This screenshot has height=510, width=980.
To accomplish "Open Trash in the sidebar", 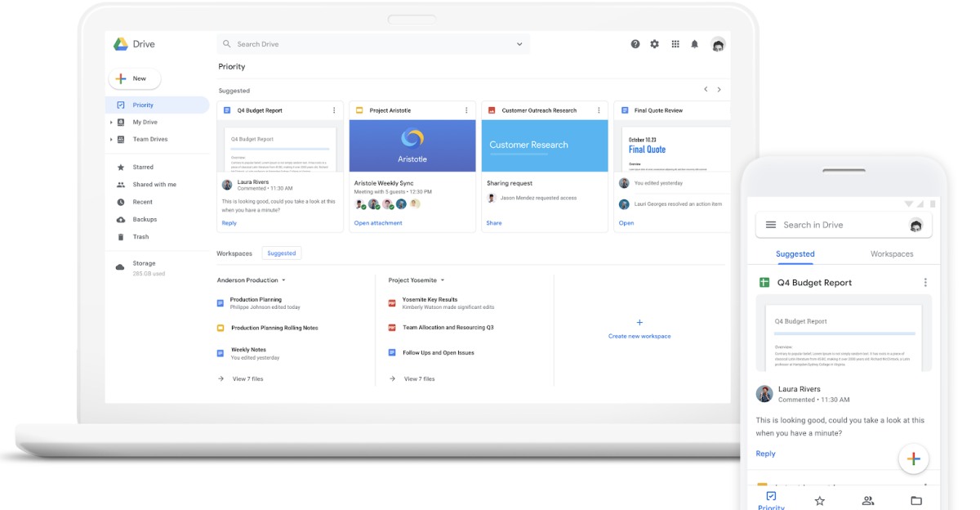I will pyautogui.click(x=140, y=237).
